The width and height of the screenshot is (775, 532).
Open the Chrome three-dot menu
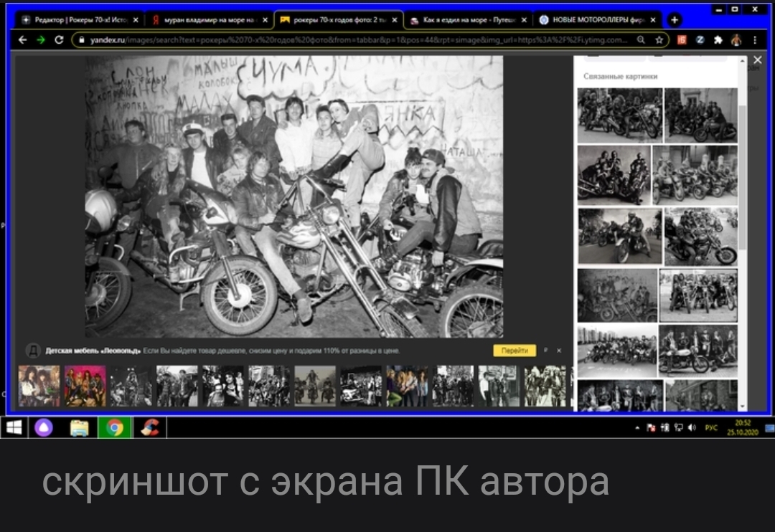coord(755,40)
